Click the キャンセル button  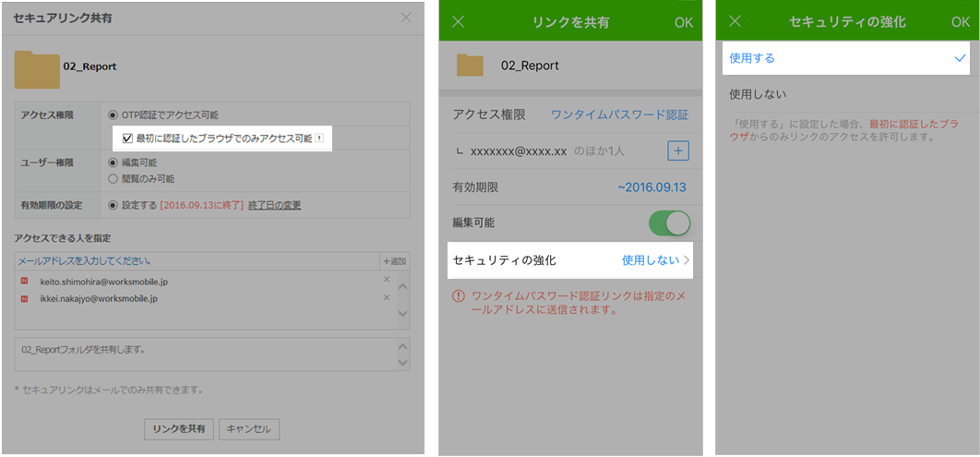(x=248, y=429)
